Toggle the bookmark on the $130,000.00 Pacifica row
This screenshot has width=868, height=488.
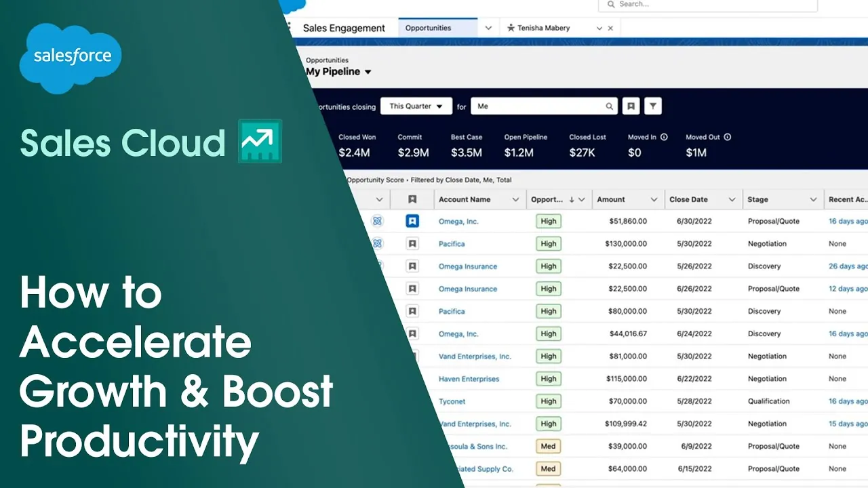pyautogui.click(x=412, y=243)
